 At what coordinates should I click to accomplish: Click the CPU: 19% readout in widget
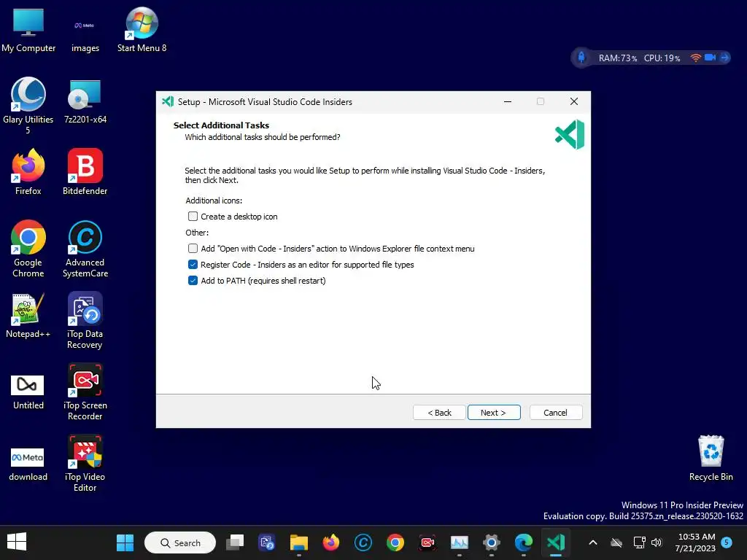pos(662,58)
